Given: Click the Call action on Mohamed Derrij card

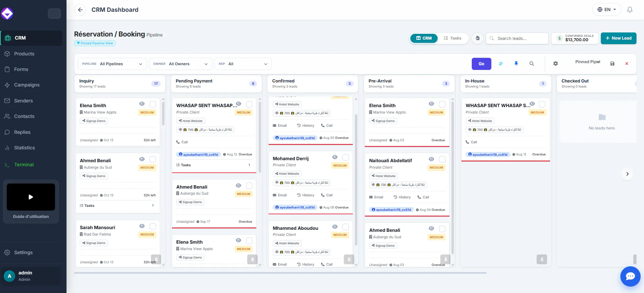Looking at the screenshot, I should coord(327,195).
